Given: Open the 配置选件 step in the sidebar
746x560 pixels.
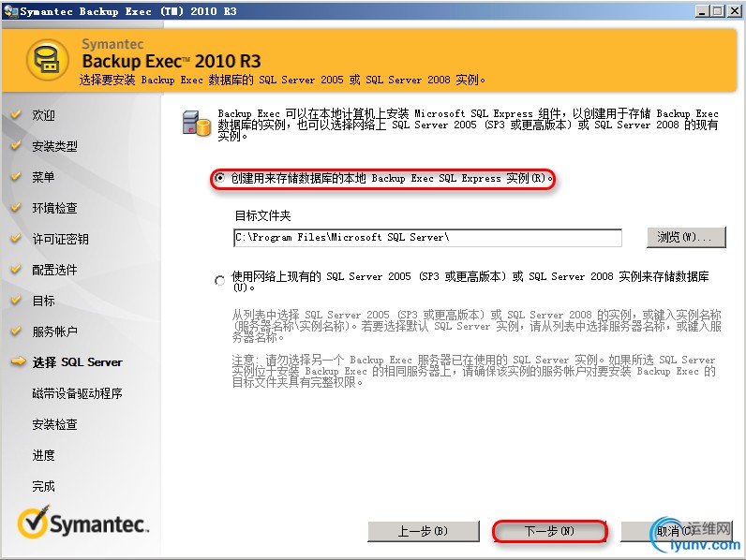Looking at the screenshot, I should tap(54, 270).
